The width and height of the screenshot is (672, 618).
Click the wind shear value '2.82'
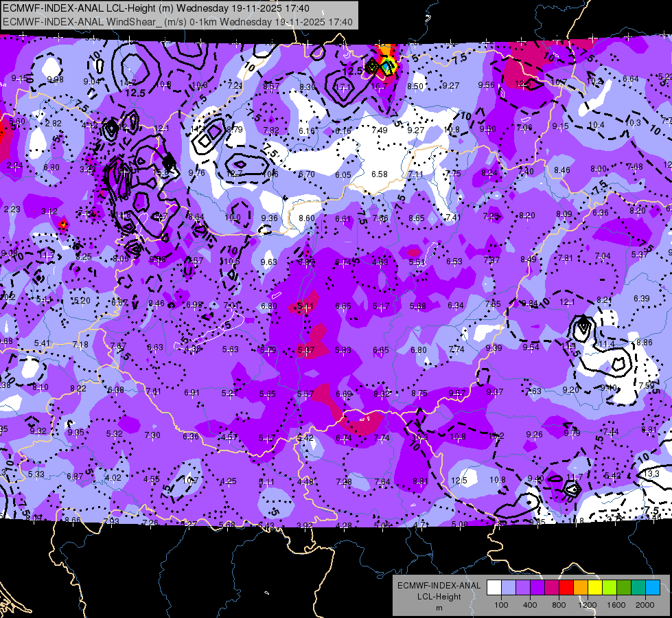tap(54, 124)
